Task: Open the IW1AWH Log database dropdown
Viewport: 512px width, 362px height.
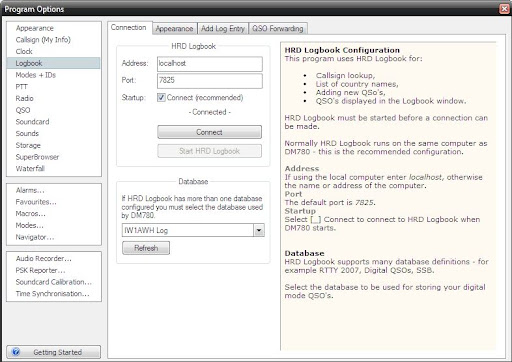Action: pos(259,230)
